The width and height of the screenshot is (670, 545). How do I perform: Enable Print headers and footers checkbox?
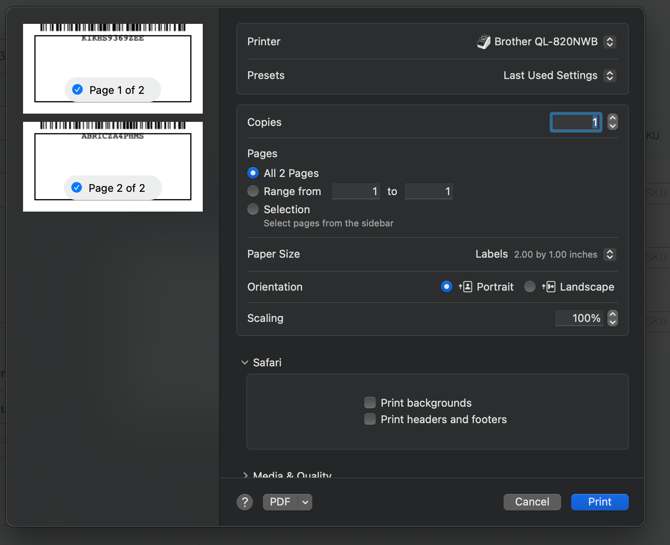pos(370,419)
